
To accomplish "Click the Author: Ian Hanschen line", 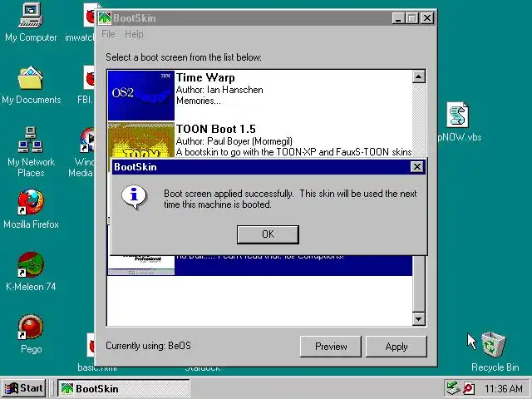I will tap(219, 90).
